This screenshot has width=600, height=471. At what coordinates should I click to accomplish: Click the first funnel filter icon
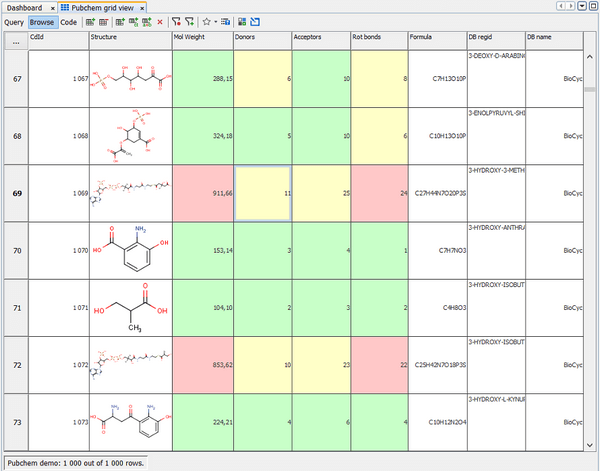(176, 21)
